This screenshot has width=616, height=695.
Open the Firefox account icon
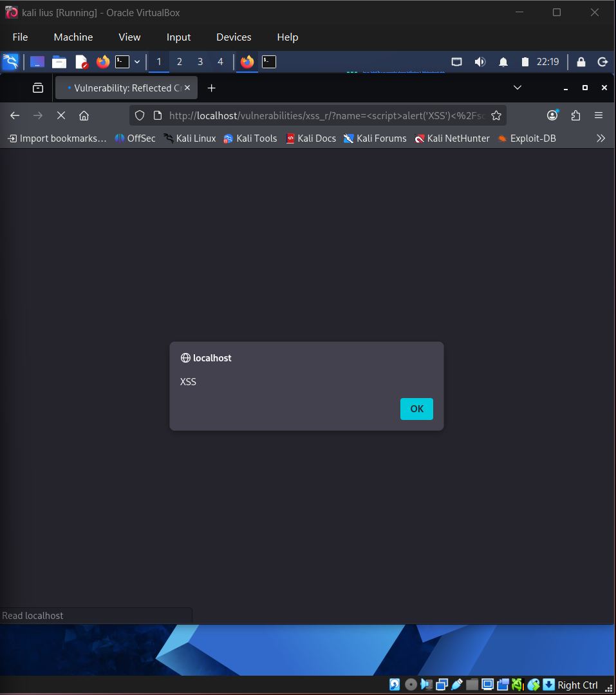point(552,115)
